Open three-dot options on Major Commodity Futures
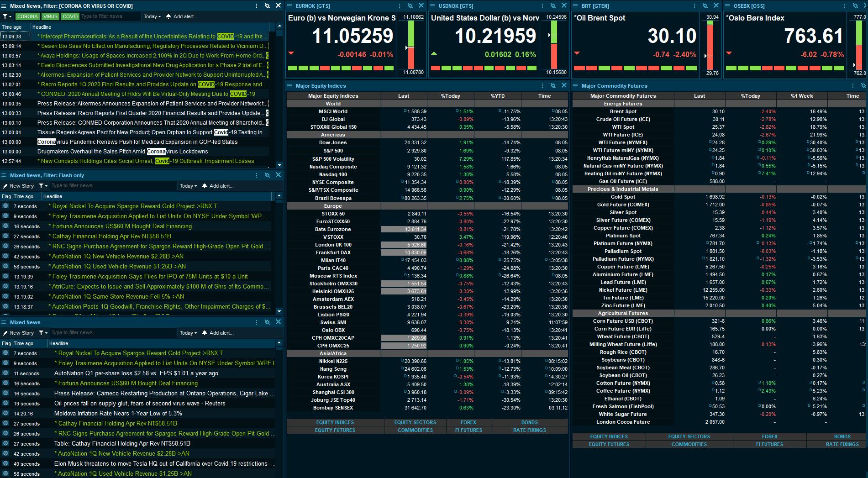Image resolution: width=868 pixels, height=478 pixels. point(852,86)
